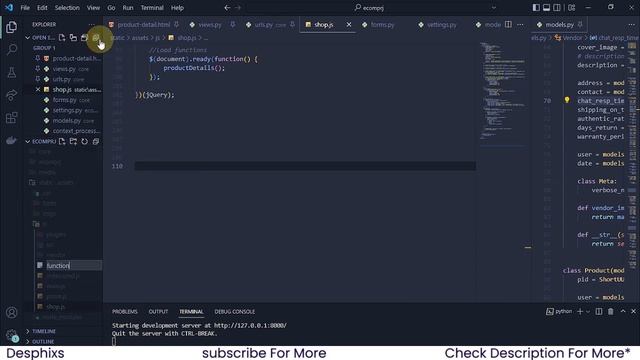
Task: Open left editor group more actions ellipsis
Action: (520, 24)
